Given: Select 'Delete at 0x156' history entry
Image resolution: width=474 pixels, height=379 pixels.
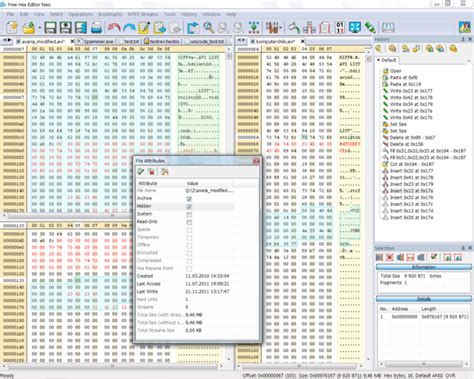Looking at the screenshot, I should [x=407, y=144].
